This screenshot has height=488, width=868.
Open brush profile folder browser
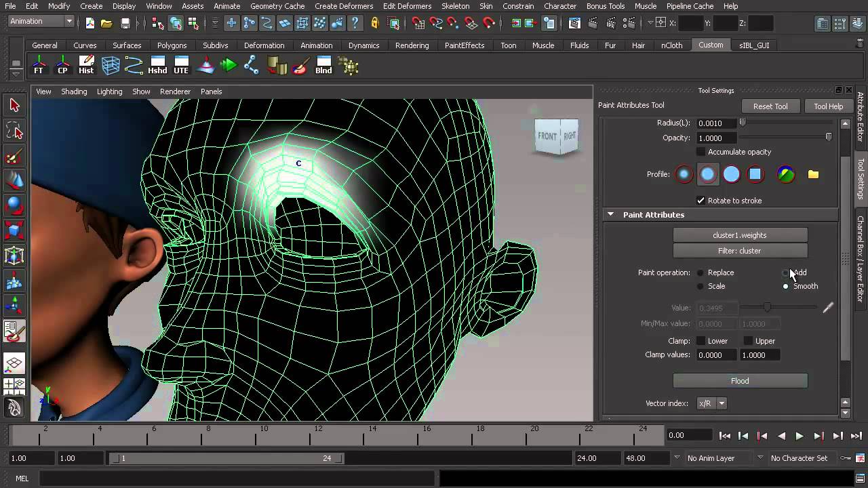[813, 174]
